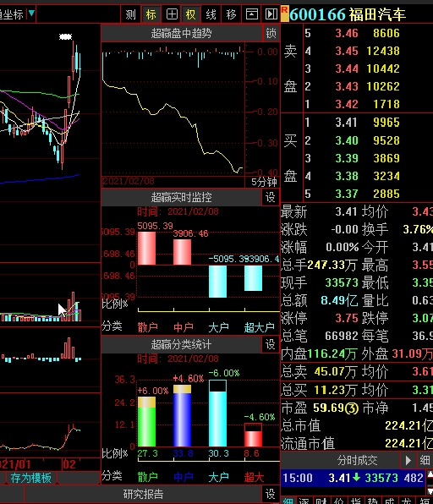Click buy level 5 price 3.37

(x=347, y=194)
